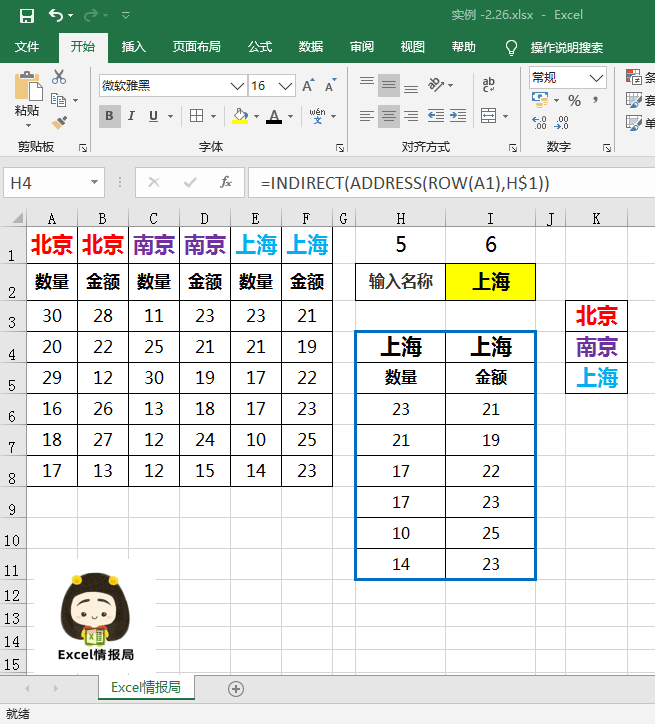655x724 pixels.
Task: Switch to the 插入 ribbon tab
Action: (x=133, y=47)
